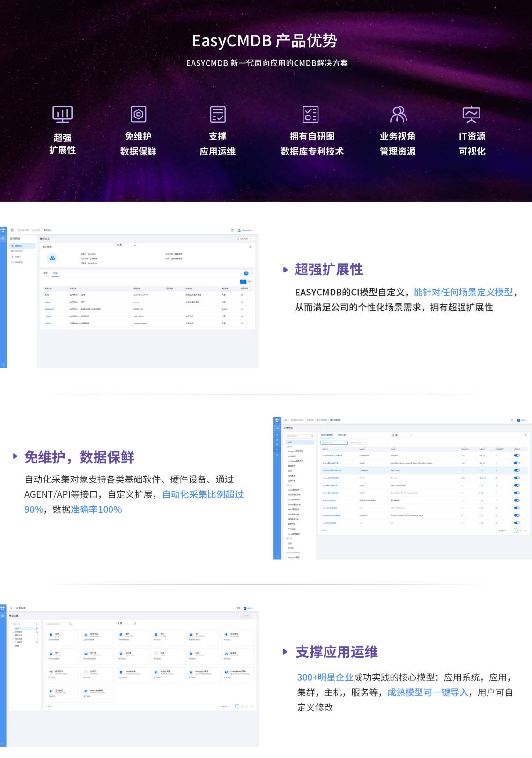Click the 能针对任何场景定义模型 highlighted text
Screen dimensions: 532x758
coord(463,293)
